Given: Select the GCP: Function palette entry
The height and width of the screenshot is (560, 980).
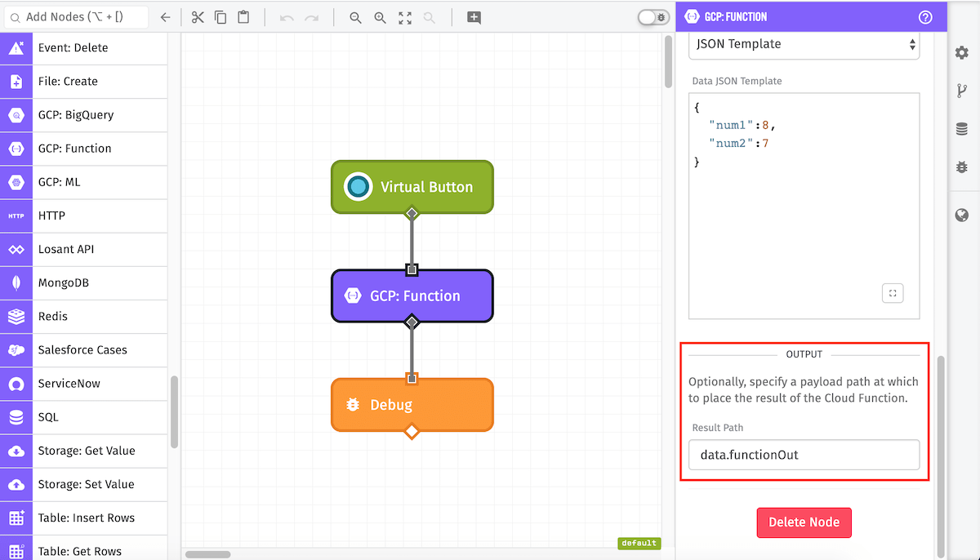Looking at the screenshot, I should pos(83,149).
